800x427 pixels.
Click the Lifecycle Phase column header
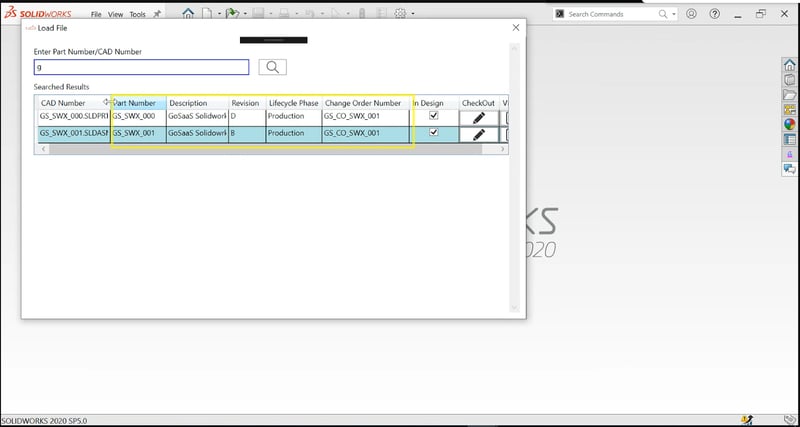[293, 103]
